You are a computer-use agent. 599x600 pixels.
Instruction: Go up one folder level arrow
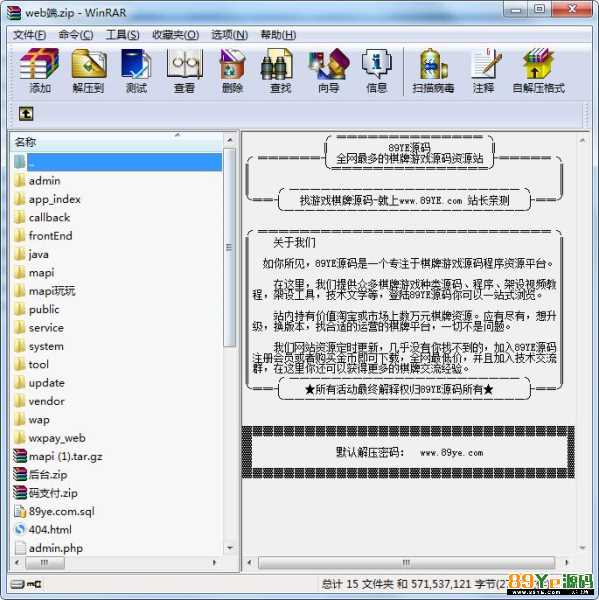26,114
